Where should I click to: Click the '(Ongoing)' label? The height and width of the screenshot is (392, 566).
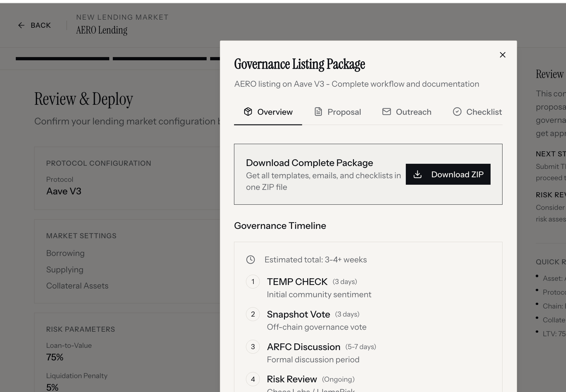[x=338, y=379]
